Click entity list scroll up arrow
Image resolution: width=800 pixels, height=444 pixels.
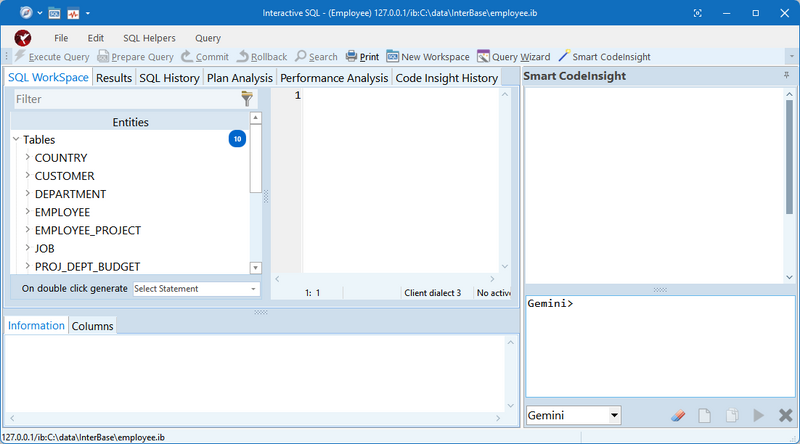(x=256, y=118)
